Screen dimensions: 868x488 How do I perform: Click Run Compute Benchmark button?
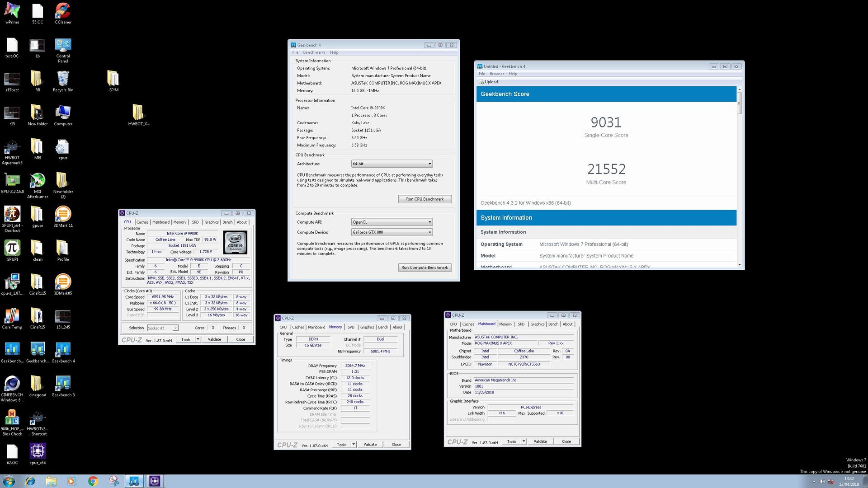click(x=425, y=267)
